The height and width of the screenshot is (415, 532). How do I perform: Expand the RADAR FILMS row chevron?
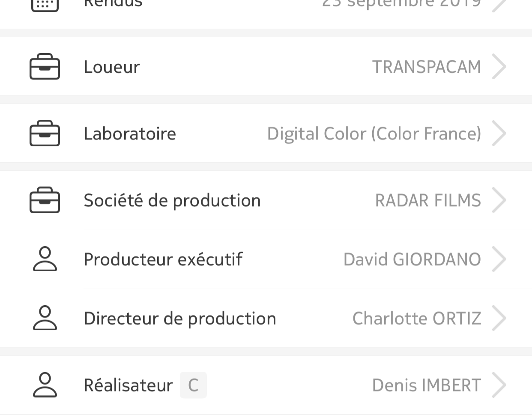click(499, 200)
